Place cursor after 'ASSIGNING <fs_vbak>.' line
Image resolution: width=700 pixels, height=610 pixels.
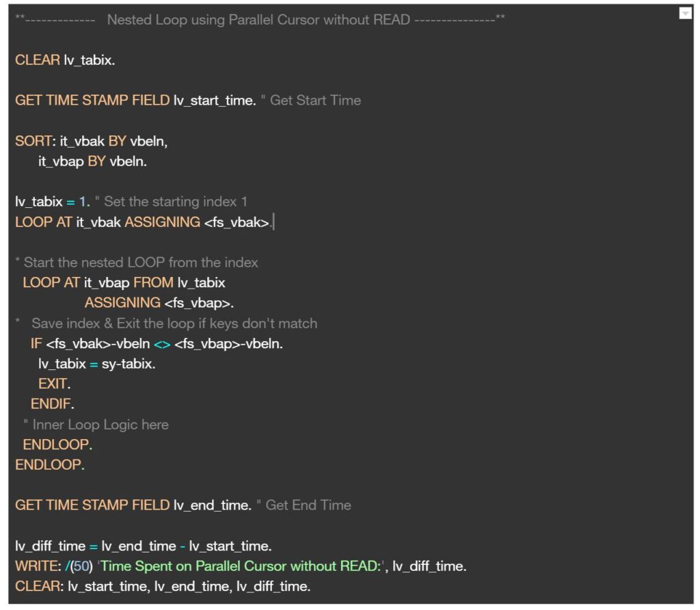[x=273, y=222]
